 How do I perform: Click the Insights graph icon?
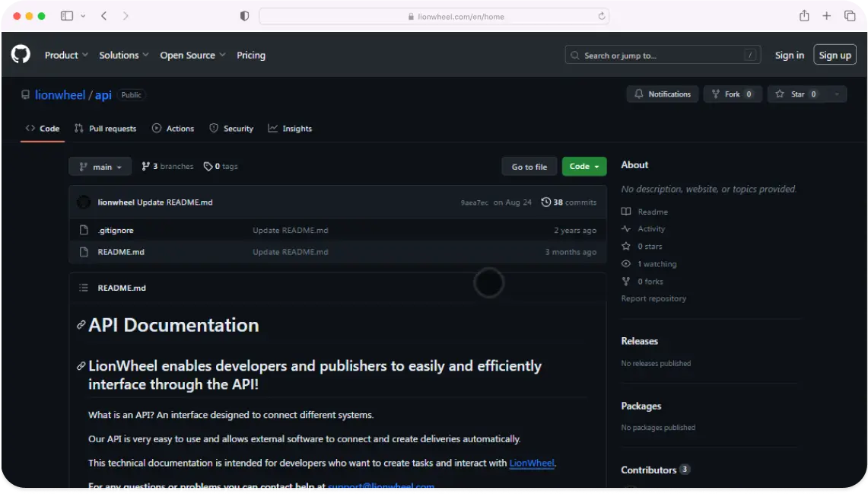point(272,128)
